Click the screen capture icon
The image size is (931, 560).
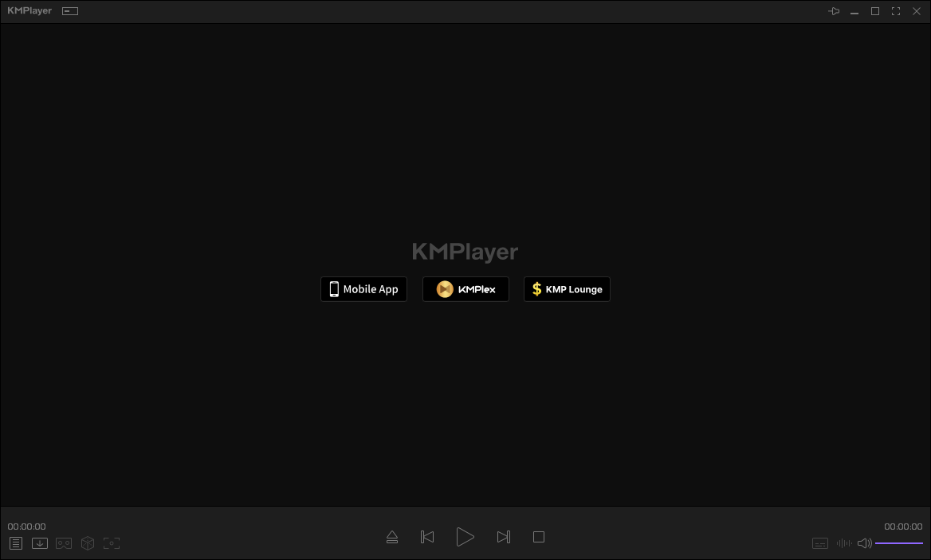112,542
